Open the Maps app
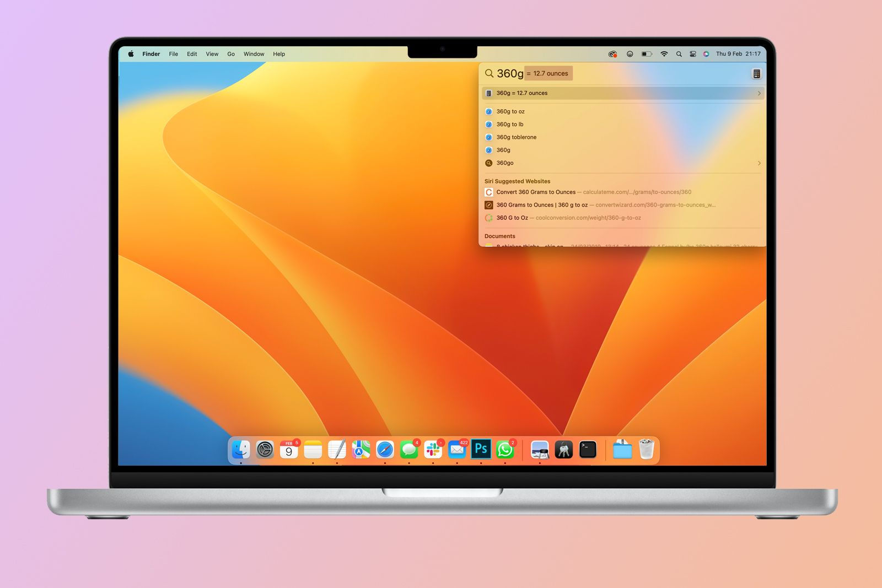 pos(361,450)
